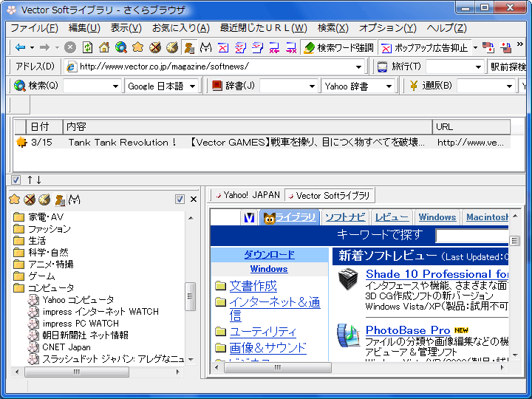Click the window icon with right arrow X
Viewport: 532px width, 399px height.
point(291,47)
